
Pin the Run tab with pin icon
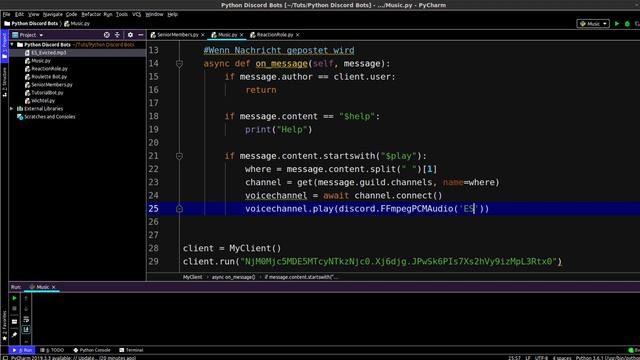point(14,335)
